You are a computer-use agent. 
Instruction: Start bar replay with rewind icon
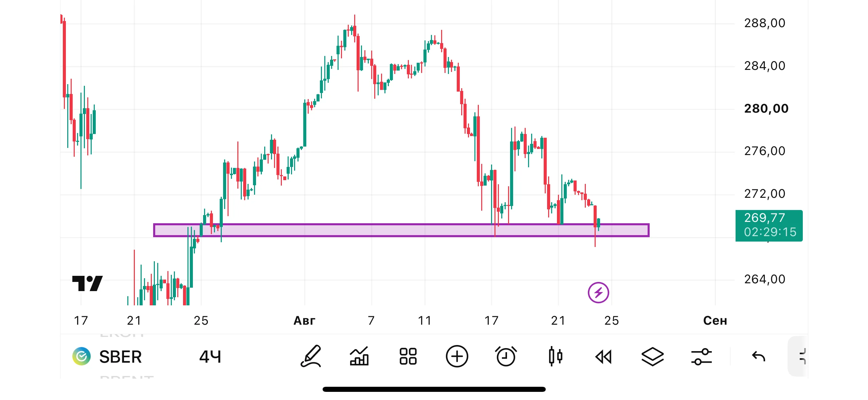(603, 357)
